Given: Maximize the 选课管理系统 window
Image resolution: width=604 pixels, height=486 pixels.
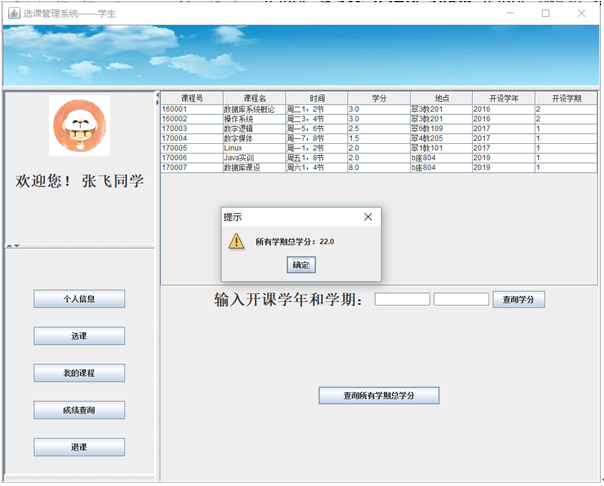Looking at the screenshot, I should coord(546,13).
